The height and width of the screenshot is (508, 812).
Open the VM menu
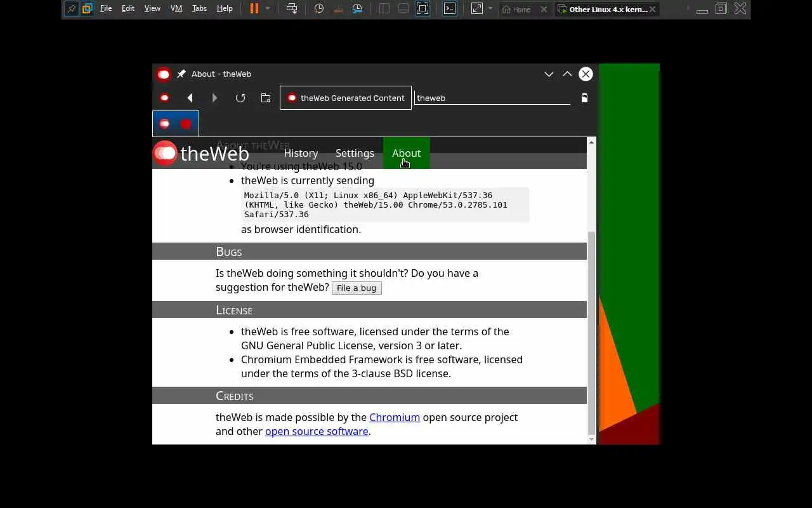click(176, 9)
